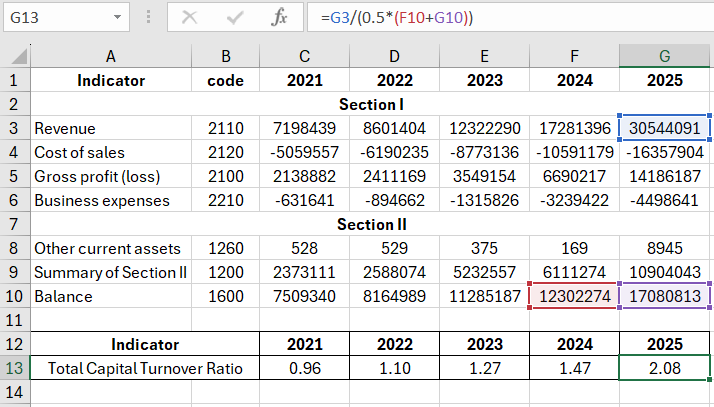Select row 10 header
The height and width of the screenshot is (407, 714).
[x=15, y=296]
